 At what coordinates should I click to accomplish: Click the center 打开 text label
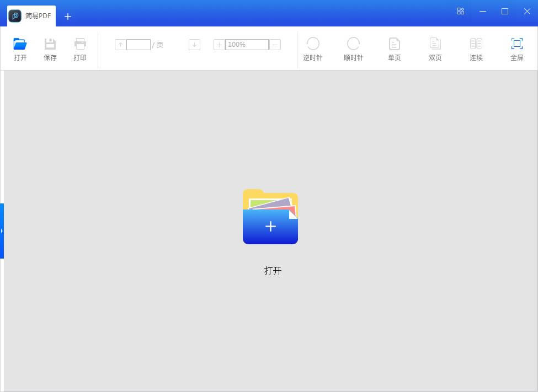pyautogui.click(x=273, y=271)
